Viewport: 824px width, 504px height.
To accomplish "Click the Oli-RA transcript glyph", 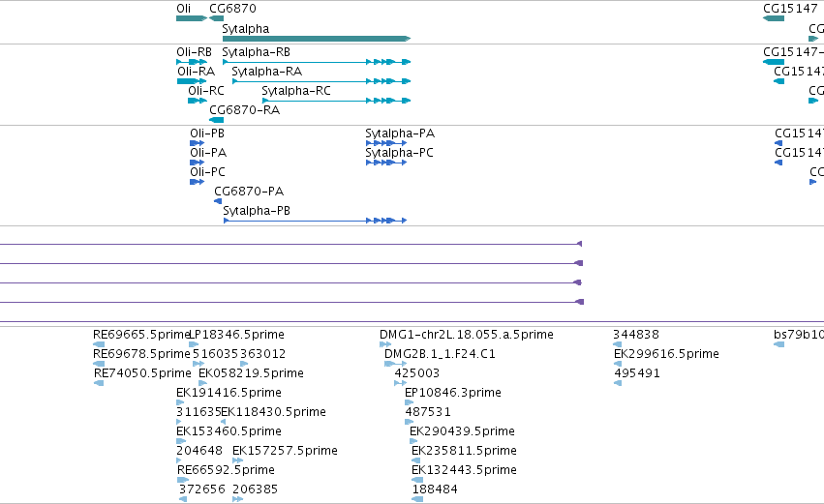I will [192, 81].
